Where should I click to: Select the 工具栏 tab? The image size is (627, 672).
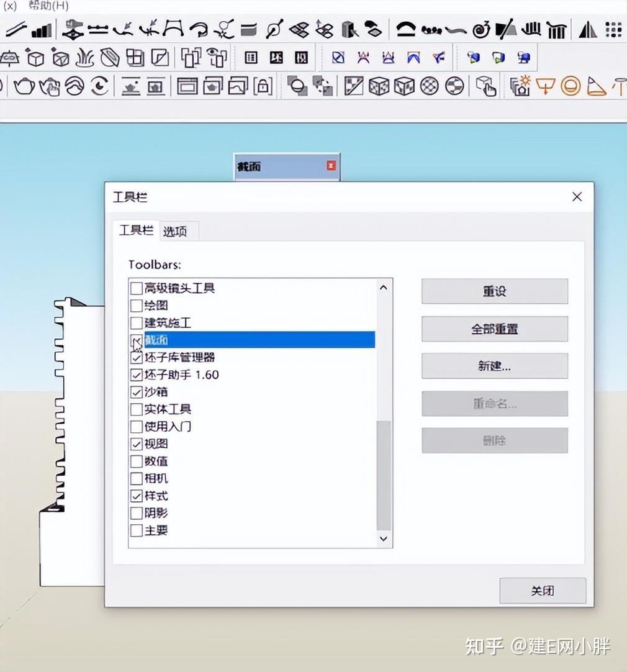click(x=136, y=230)
